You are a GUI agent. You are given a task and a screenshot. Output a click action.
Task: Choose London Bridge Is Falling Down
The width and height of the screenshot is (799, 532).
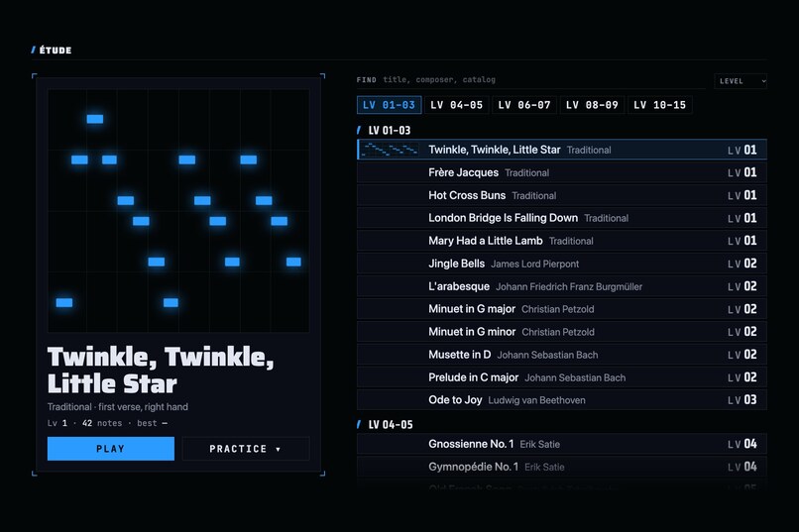561,218
